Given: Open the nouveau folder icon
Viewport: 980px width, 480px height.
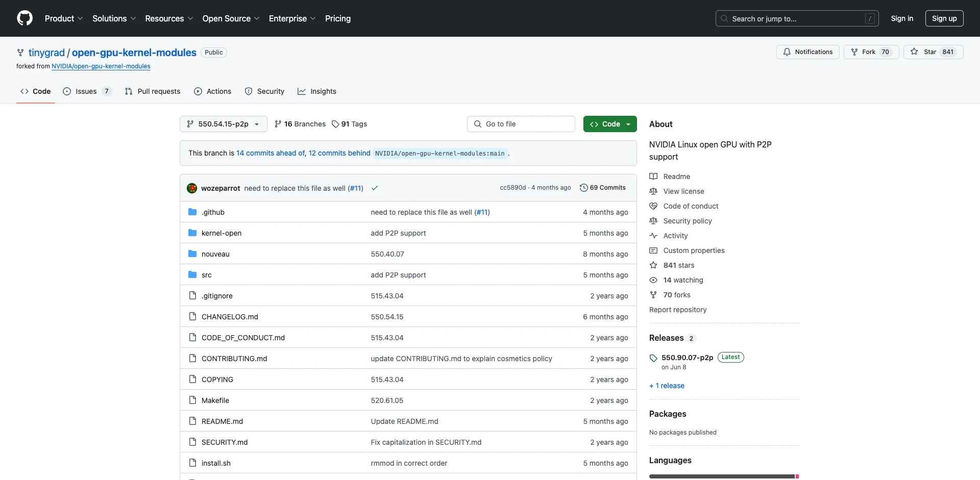Looking at the screenshot, I should click(192, 254).
